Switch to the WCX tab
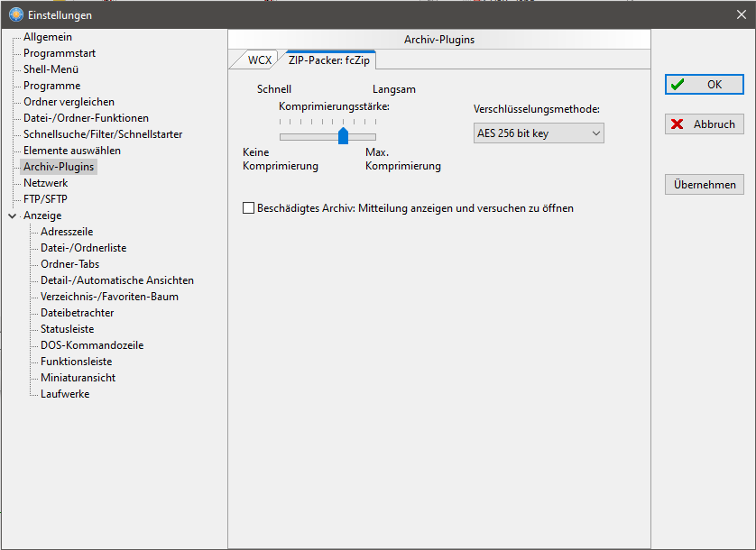Image resolution: width=756 pixels, height=550 pixels. tap(259, 60)
